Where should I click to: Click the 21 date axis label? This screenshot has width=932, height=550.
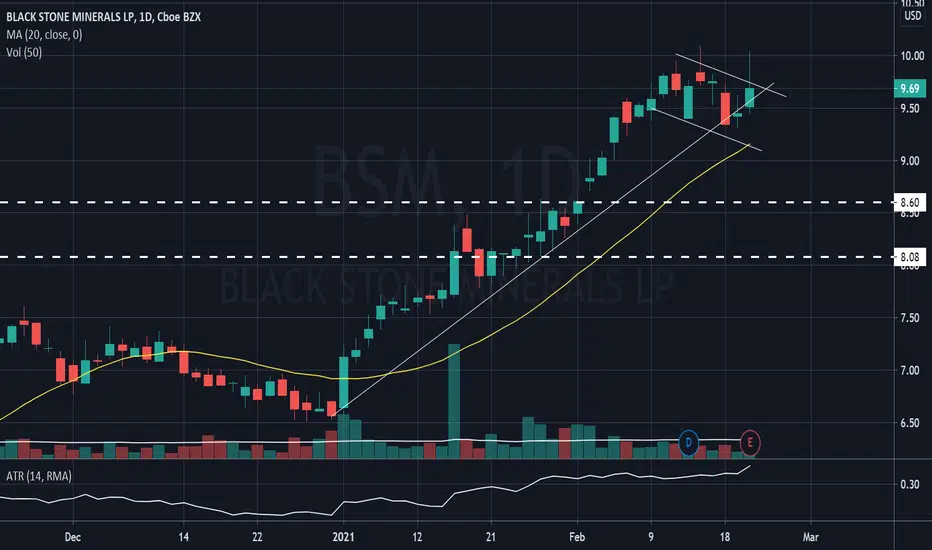pyautogui.click(x=491, y=537)
